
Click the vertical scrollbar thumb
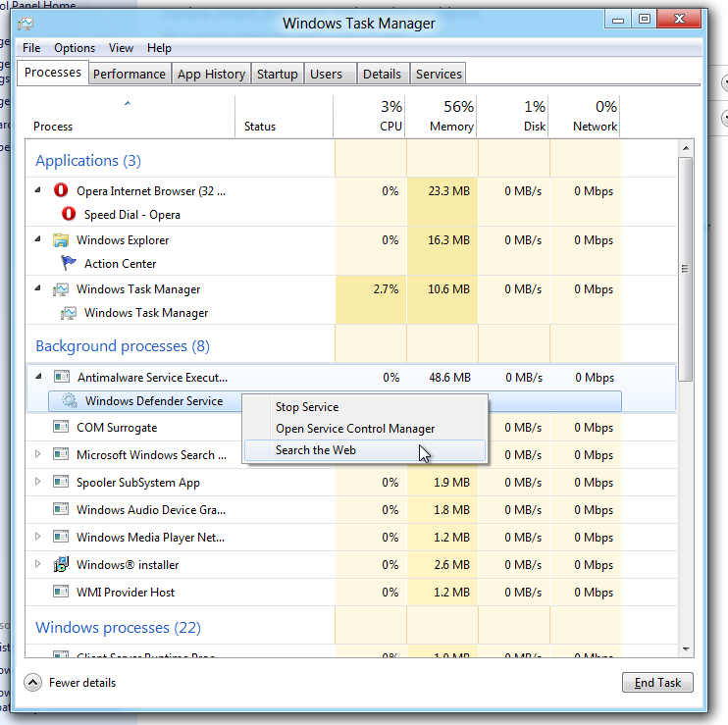(x=685, y=269)
